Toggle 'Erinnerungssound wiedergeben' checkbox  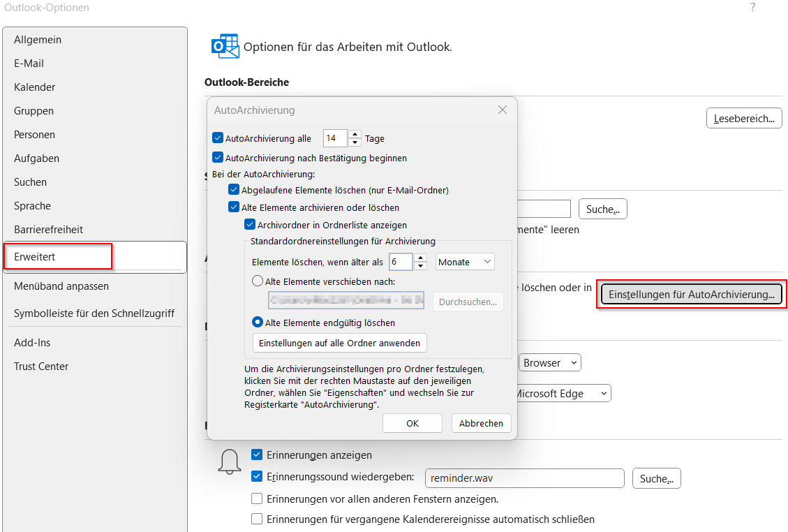coord(257,476)
